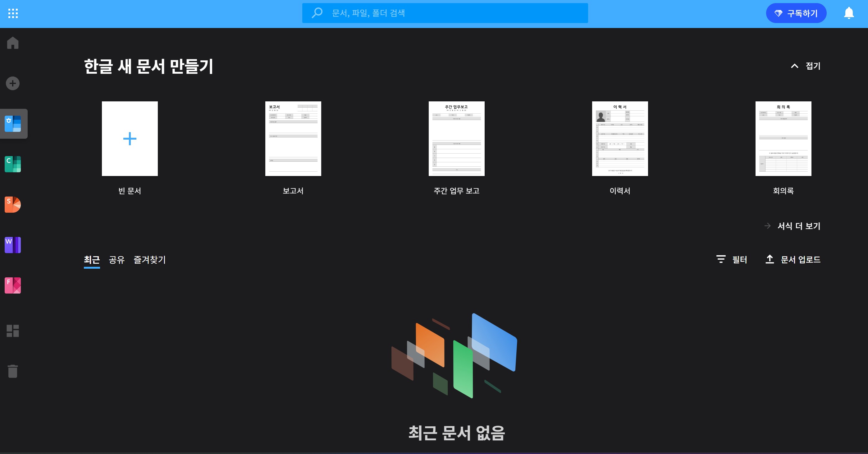Open the trash bin in sidebar
Image resolution: width=868 pixels, height=454 pixels.
coord(13,371)
